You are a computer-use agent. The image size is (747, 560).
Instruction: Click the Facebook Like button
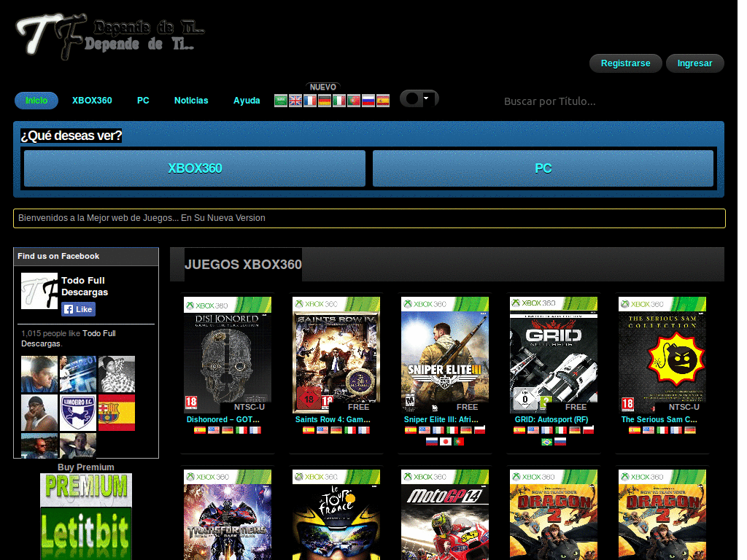coord(78,309)
